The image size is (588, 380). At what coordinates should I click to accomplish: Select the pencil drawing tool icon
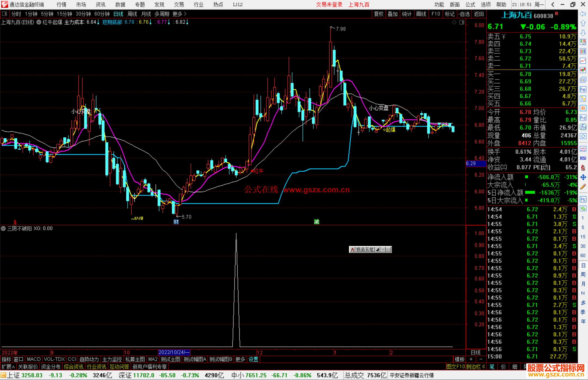point(583,187)
